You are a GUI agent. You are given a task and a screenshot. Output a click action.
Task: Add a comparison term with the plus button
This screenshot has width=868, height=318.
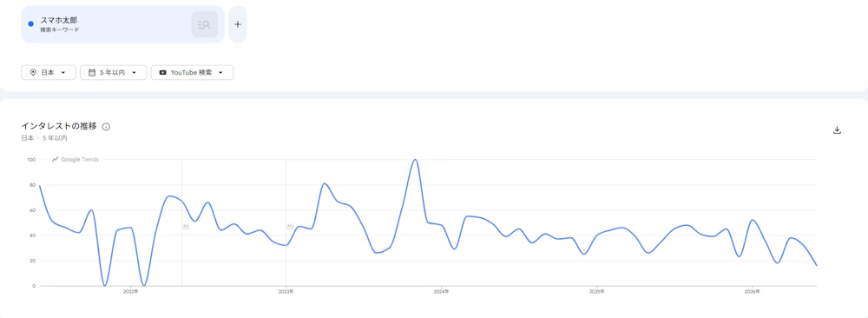point(238,24)
